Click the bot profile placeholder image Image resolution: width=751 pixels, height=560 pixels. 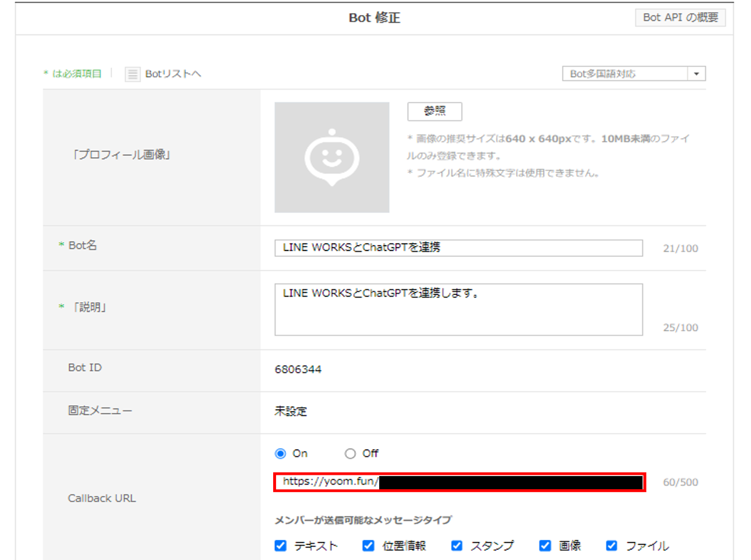(x=332, y=158)
